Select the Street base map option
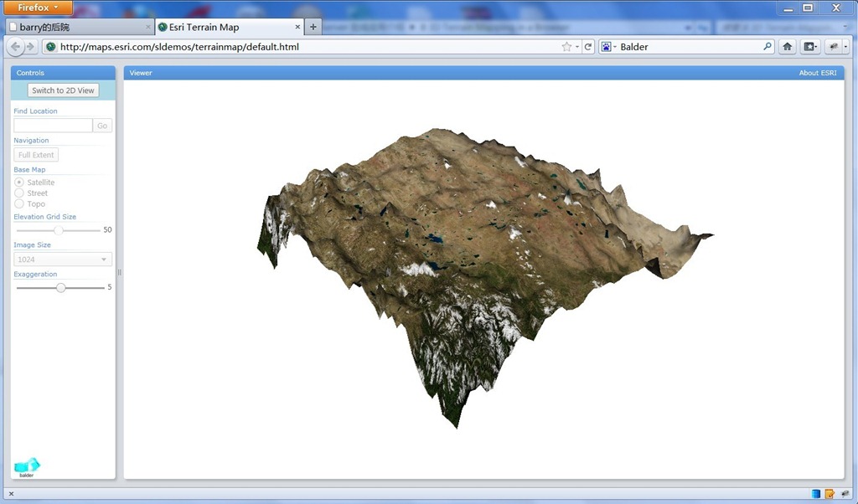This screenshot has width=858, height=504. click(19, 193)
